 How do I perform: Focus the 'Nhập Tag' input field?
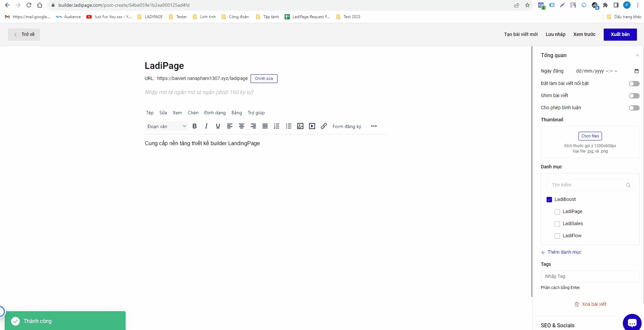point(590,276)
